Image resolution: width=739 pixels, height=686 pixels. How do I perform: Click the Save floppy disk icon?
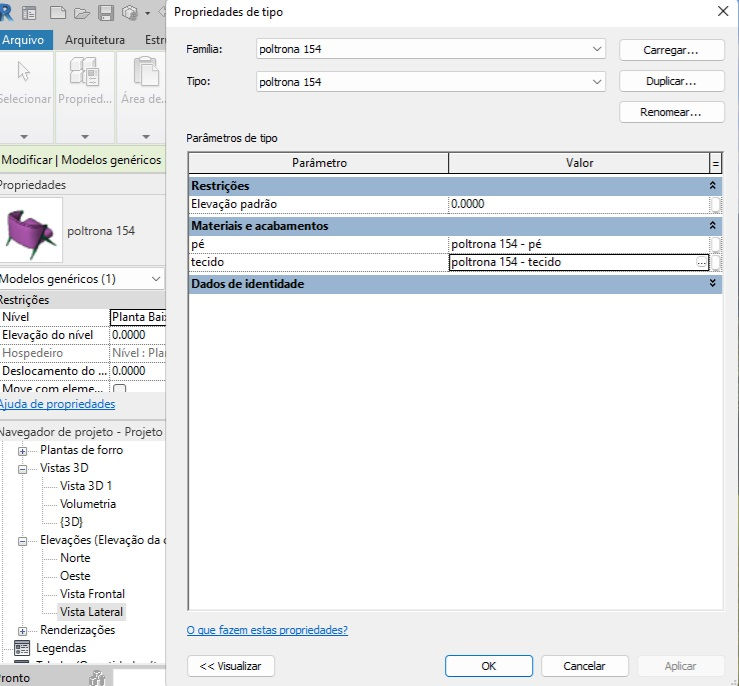point(106,13)
